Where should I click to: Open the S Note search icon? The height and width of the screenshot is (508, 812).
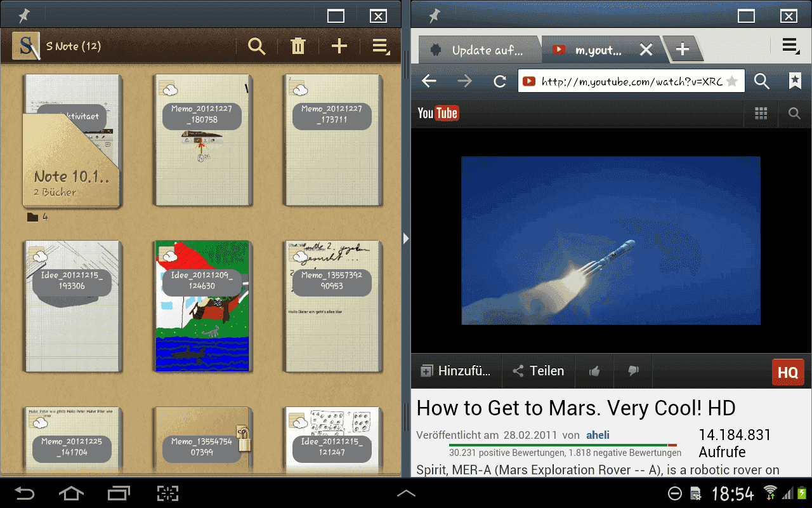click(x=256, y=46)
